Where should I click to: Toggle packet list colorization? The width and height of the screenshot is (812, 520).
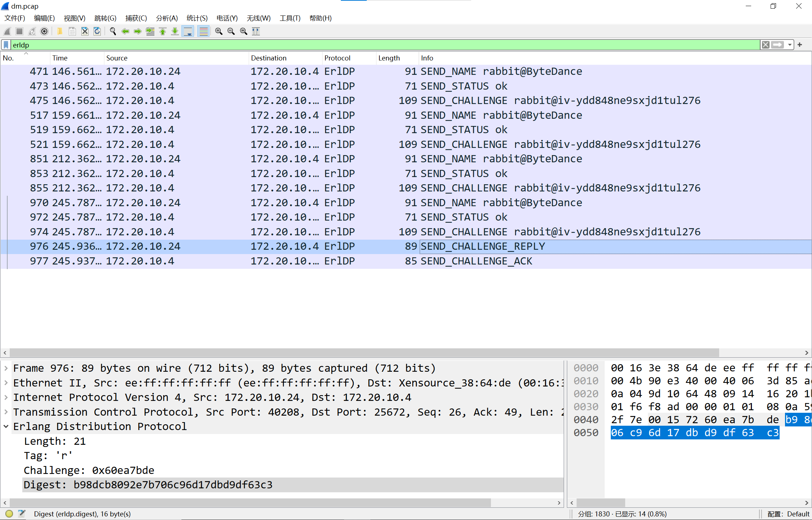(204, 32)
